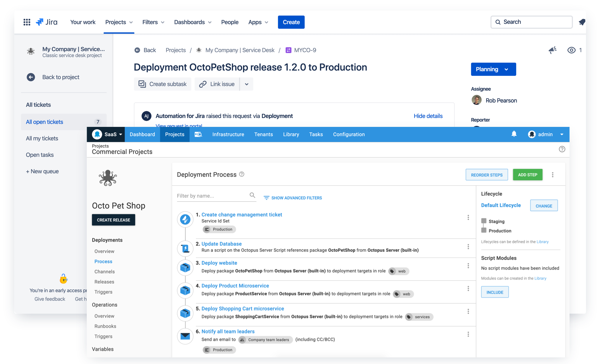Screen dimensions: 602x364
Task: Open the Jira app switcher grid icon
Action: click(x=27, y=22)
